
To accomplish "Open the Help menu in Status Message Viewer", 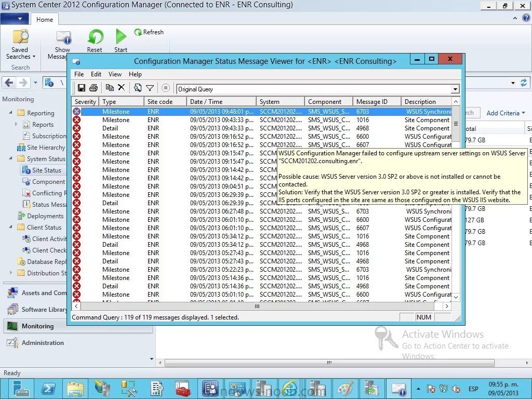I will pyautogui.click(x=135, y=74).
